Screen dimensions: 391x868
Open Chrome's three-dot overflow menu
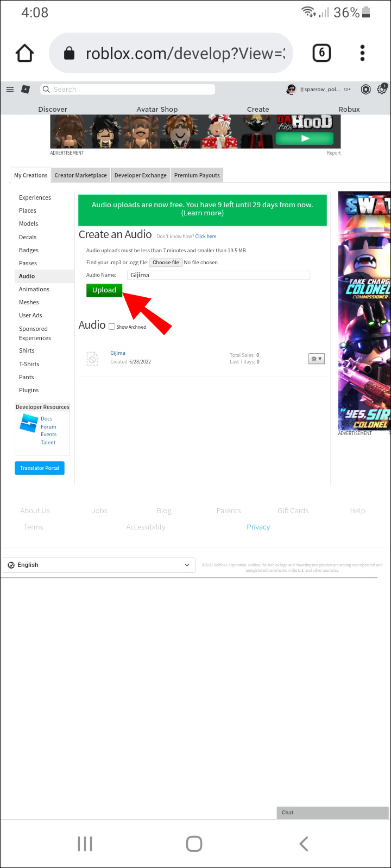pos(362,53)
